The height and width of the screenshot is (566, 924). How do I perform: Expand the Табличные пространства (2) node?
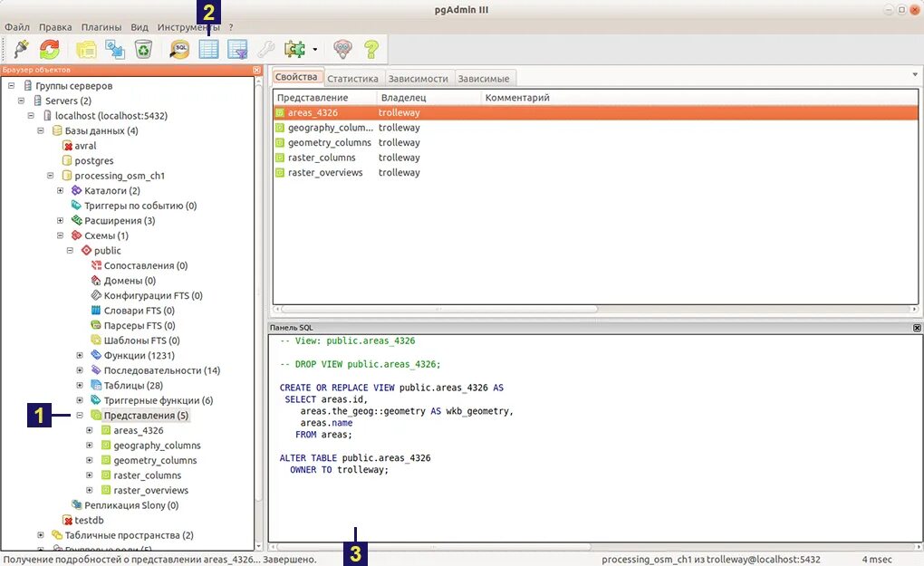tap(41, 535)
